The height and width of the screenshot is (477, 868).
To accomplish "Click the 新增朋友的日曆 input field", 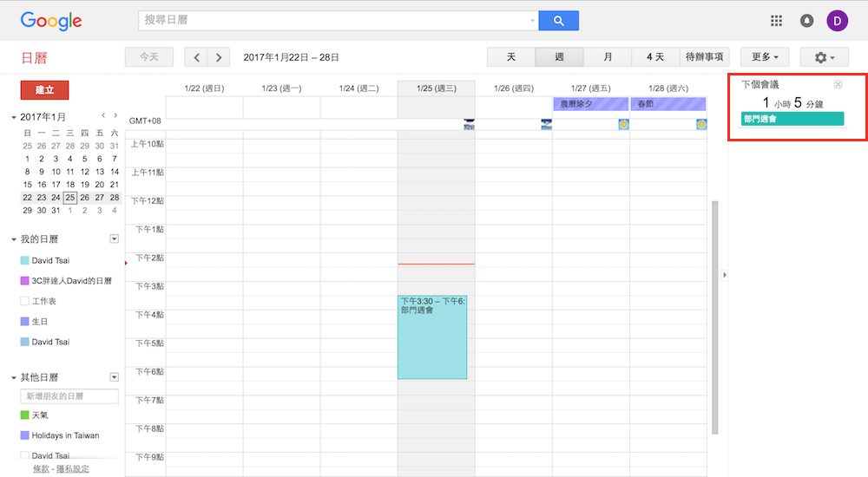I will point(69,396).
